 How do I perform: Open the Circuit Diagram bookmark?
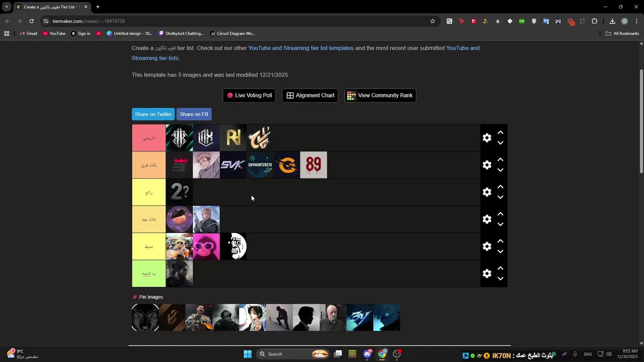[232, 34]
